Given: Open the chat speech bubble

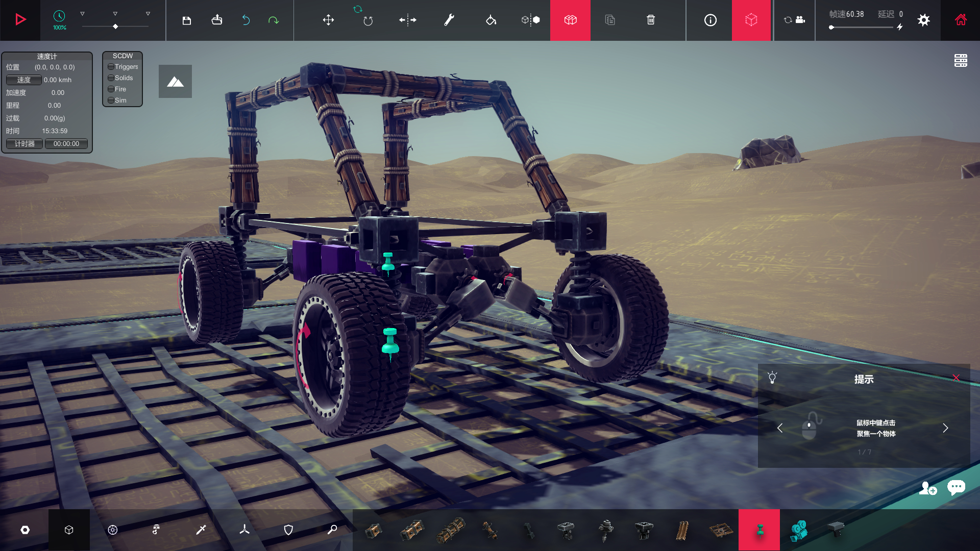Looking at the screenshot, I should (x=956, y=487).
